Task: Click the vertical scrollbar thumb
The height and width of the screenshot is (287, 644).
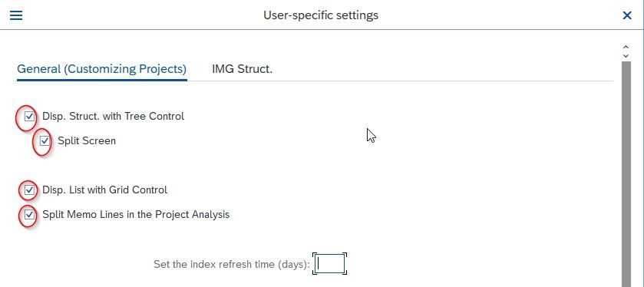Action: pyautogui.click(x=626, y=174)
